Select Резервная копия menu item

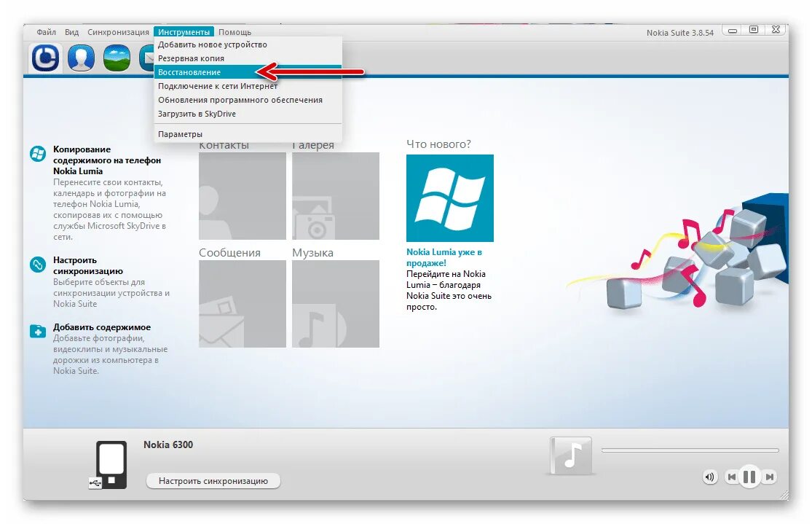pos(248,58)
